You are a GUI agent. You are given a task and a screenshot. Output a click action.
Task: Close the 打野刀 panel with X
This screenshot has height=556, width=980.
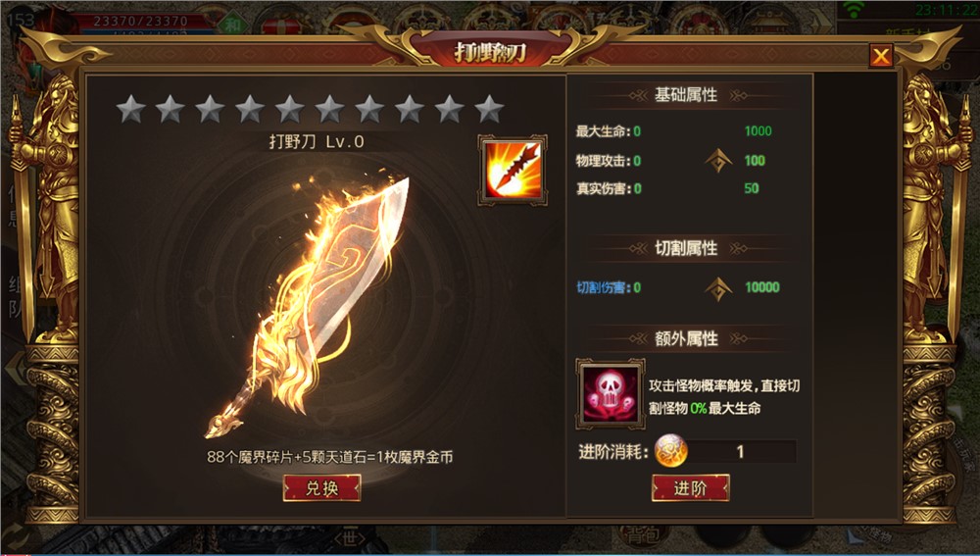pos(881,56)
